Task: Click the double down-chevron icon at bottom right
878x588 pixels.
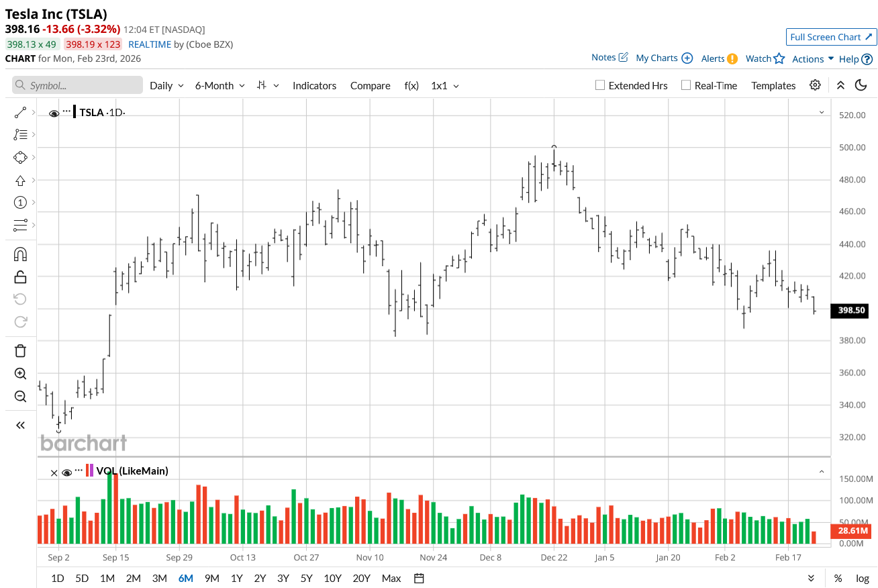Action: [x=811, y=578]
